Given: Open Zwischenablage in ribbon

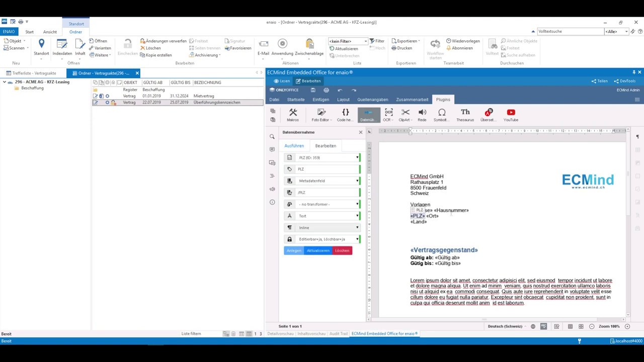Looking at the screenshot, I should (309, 47).
